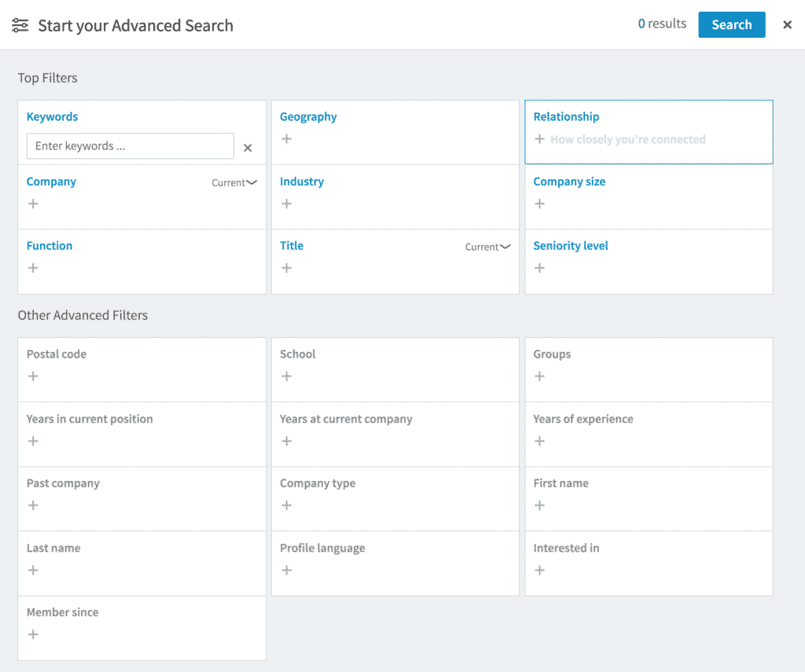Image resolution: width=805 pixels, height=672 pixels.
Task: Click the Postal code label
Action: [57, 354]
